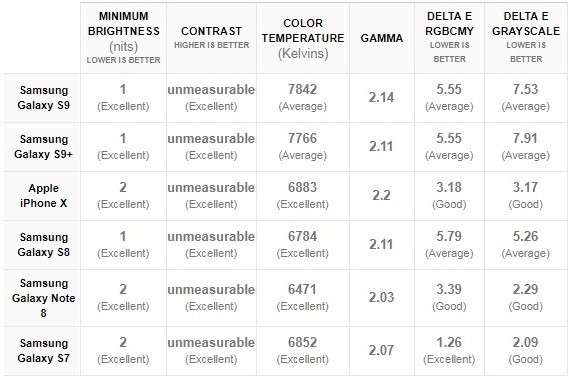Select the Samsung Galaxy S9 row label
The image size is (569, 380).
pyautogui.click(x=44, y=98)
